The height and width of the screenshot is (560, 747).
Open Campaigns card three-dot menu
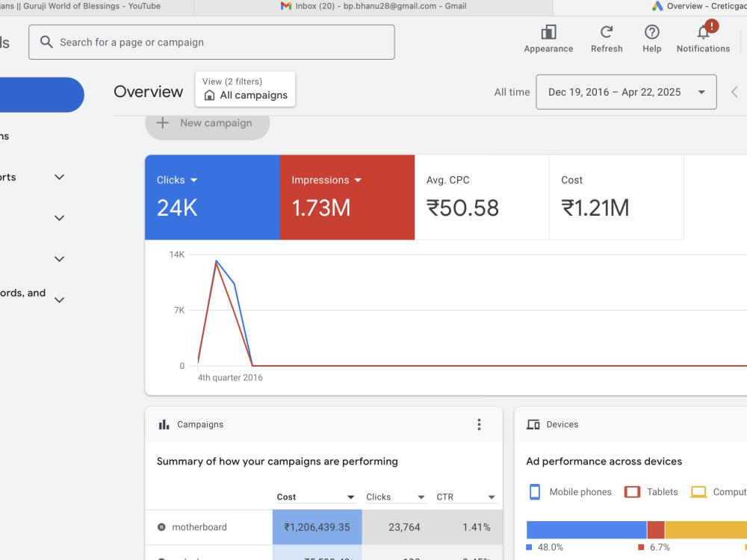(479, 424)
